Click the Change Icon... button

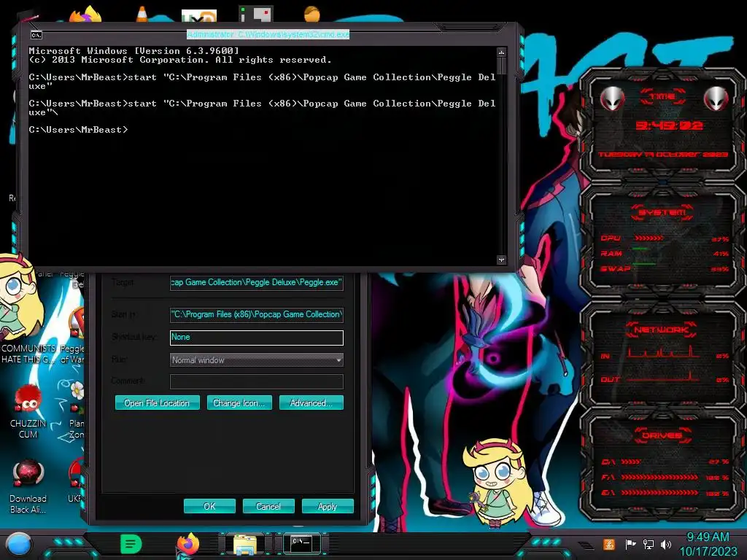point(239,402)
